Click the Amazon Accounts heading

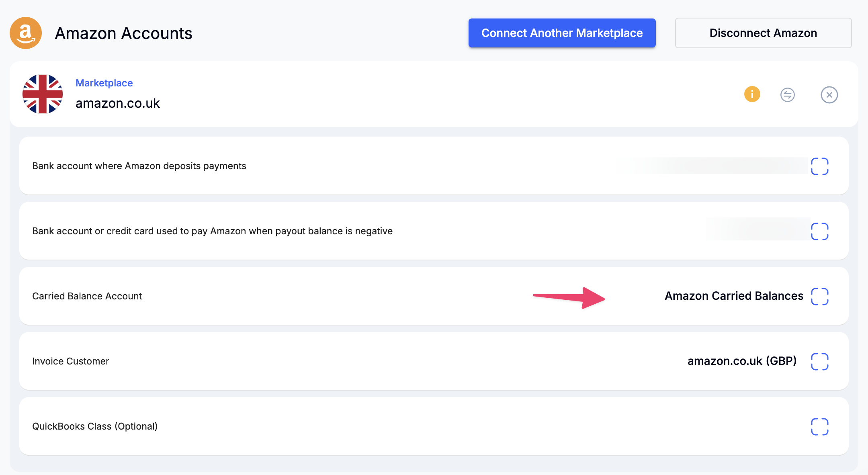click(x=124, y=33)
